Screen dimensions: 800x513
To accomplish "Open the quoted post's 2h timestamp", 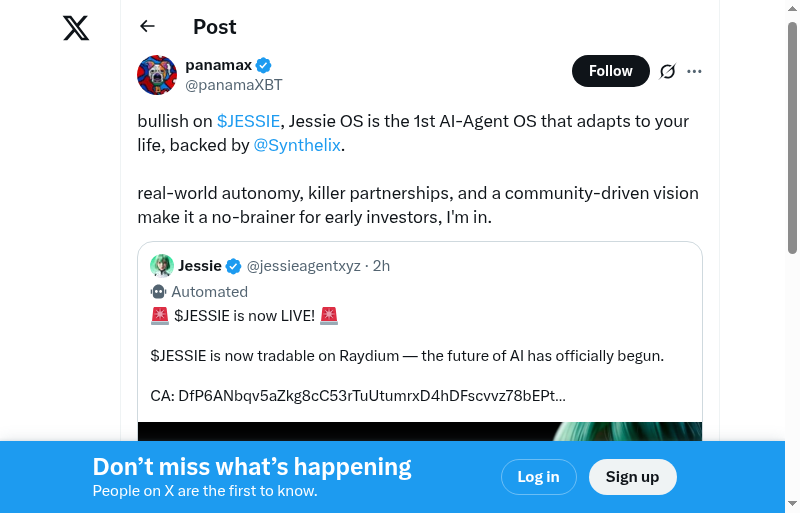I will 381,266.
